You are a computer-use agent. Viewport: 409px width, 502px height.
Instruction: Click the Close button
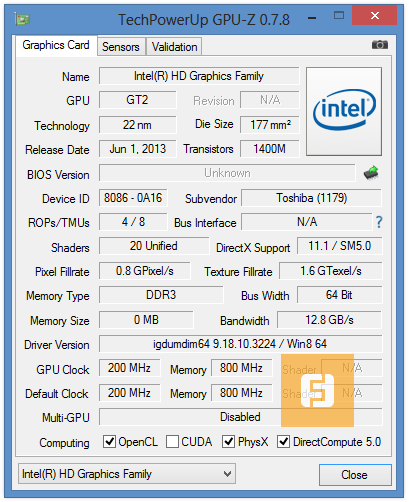coord(355,475)
